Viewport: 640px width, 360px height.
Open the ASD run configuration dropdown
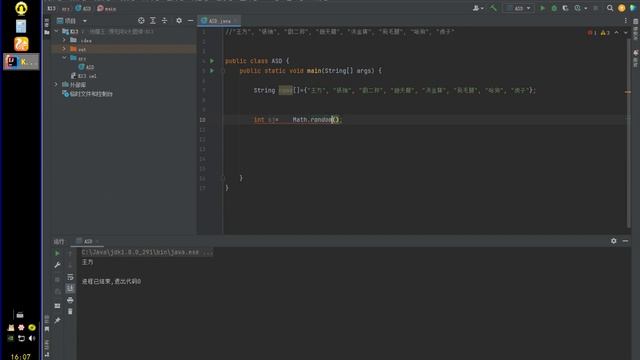[x=518, y=8]
